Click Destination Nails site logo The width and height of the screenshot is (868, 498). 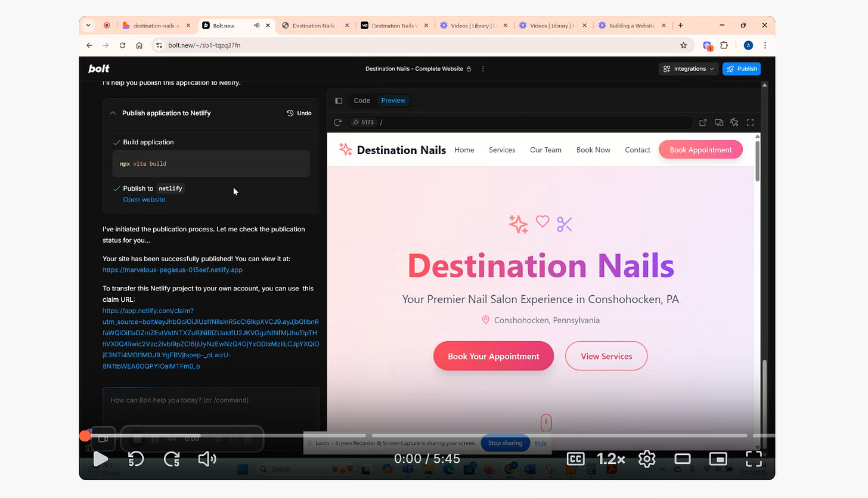(x=392, y=150)
